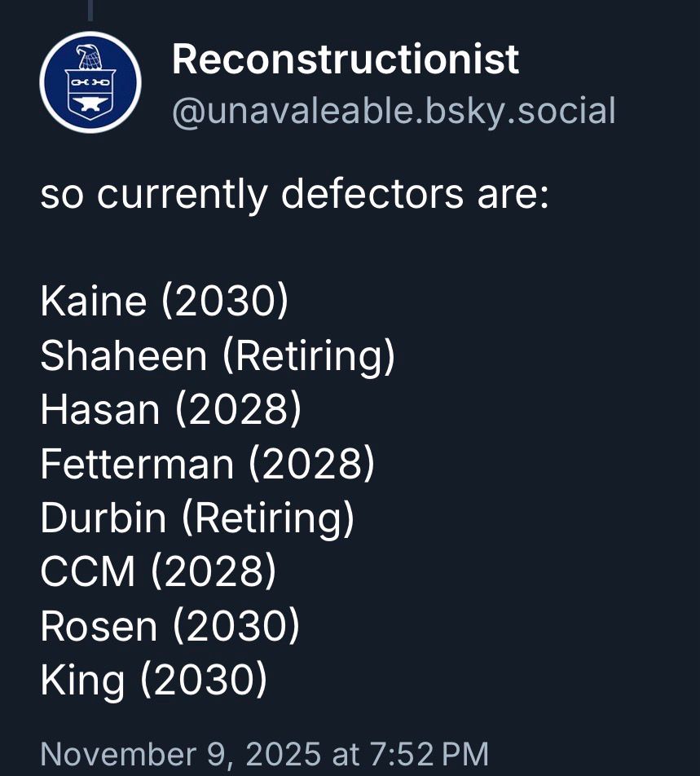Click the "Fetterman (2028)" entry
The width and height of the screenshot is (700, 776).
[207, 464]
